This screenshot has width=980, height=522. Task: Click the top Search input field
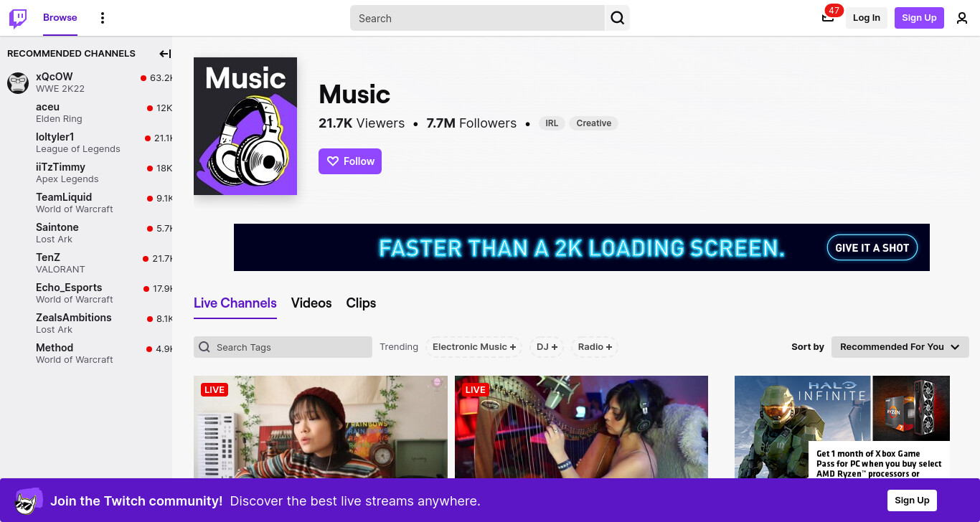point(477,18)
